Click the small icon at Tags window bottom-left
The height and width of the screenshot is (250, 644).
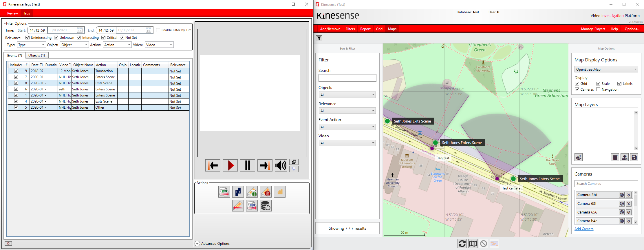coord(8,243)
